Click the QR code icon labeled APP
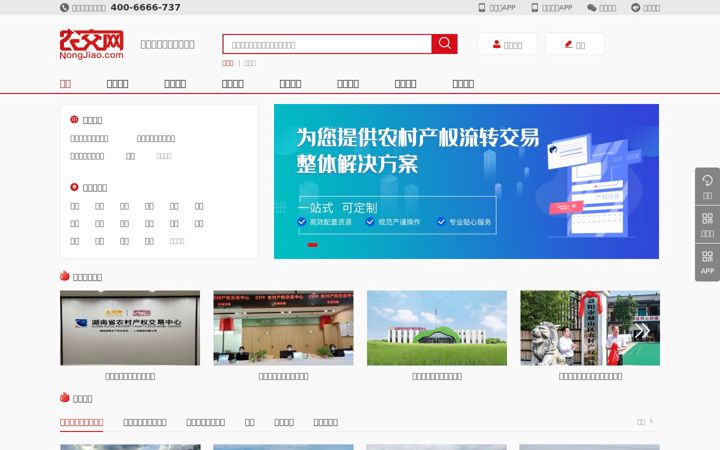Image resolution: width=720 pixels, height=450 pixels. (707, 256)
